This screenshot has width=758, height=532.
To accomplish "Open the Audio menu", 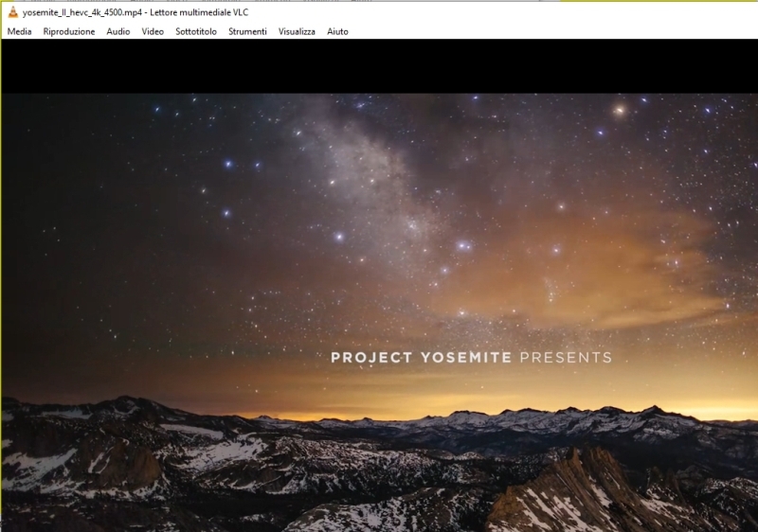I will (117, 31).
